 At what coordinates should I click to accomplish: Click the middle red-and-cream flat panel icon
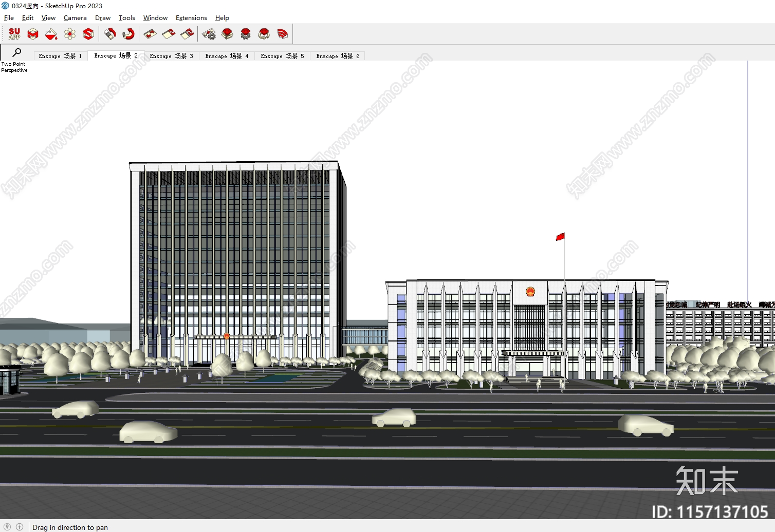(169, 34)
